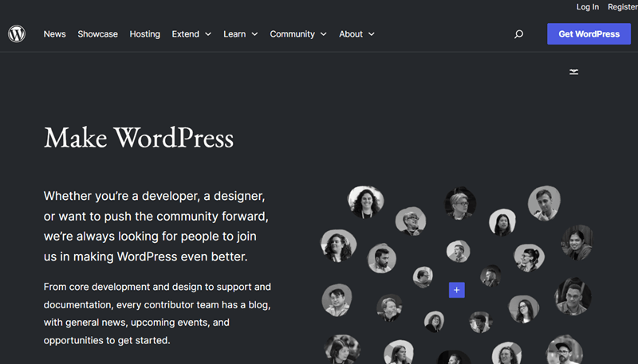This screenshot has height=364, width=638.
Task: Click the blue plus icon among avatars
Action: tap(456, 290)
